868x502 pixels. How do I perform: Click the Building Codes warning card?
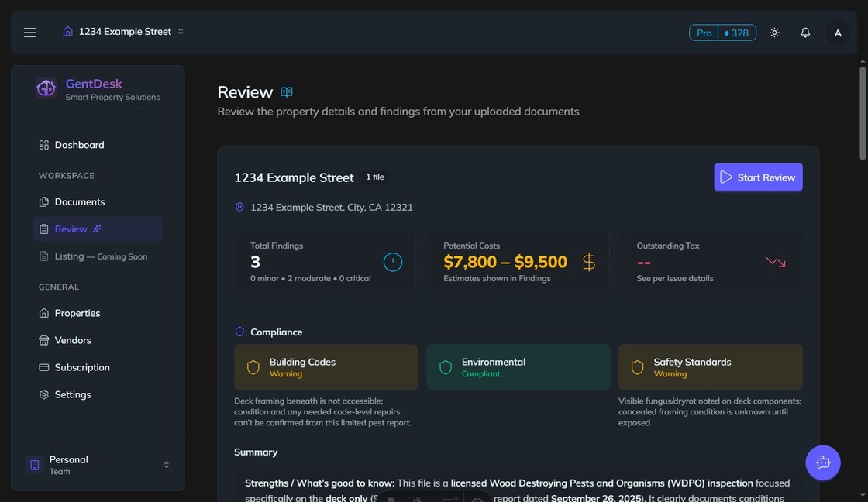[x=325, y=367]
